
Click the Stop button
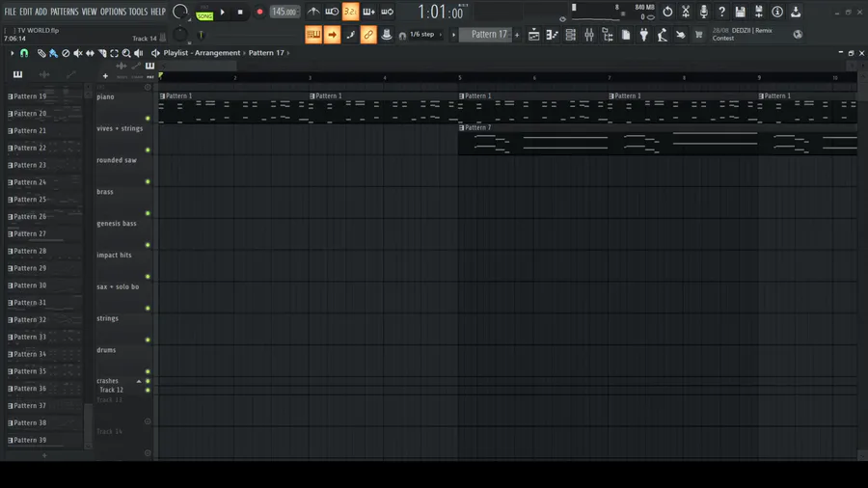[240, 13]
